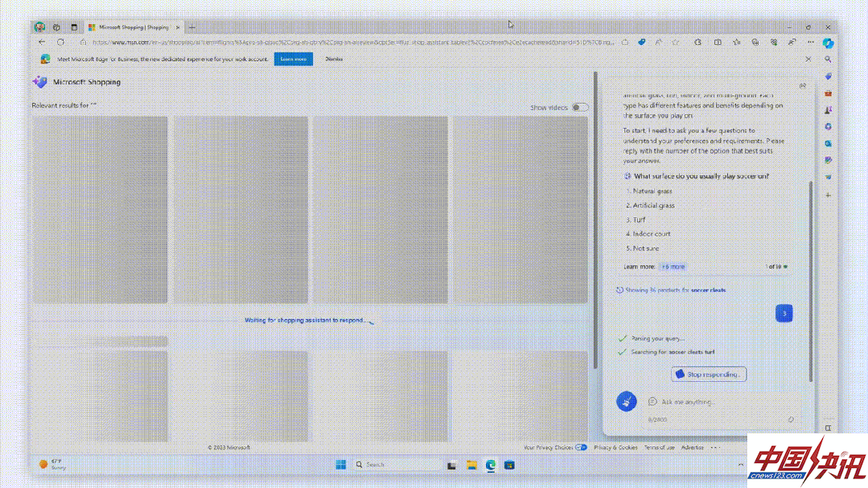Image resolution: width=868 pixels, height=488 pixels.
Task: Open the Games chess icon in the sidebar
Action: coord(828,110)
